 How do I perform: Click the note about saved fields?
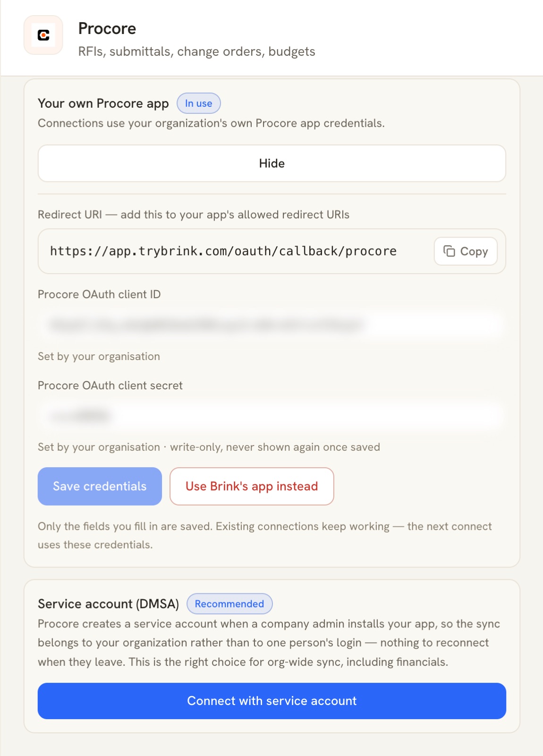[265, 535]
